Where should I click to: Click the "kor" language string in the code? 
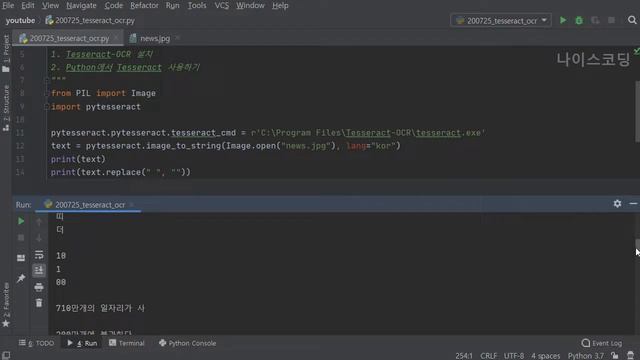[383, 146]
